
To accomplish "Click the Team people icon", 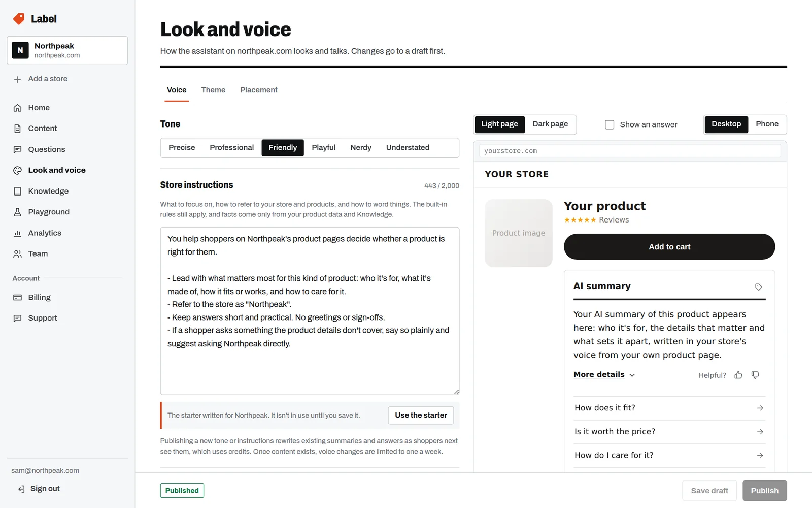I will (x=17, y=254).
